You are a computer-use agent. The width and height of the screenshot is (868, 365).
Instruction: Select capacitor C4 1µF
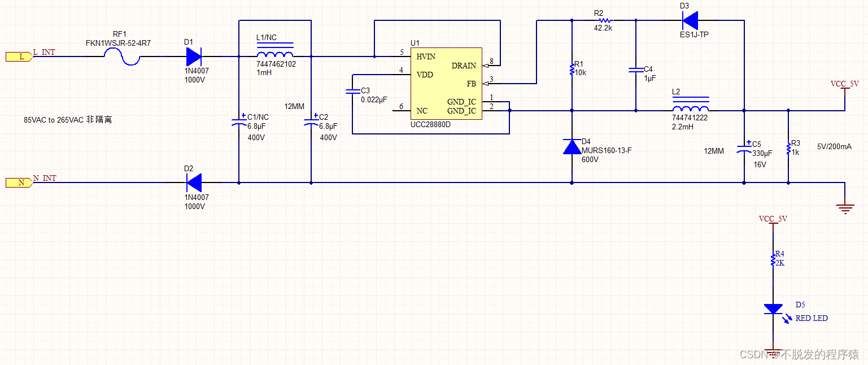pos(636,70)
